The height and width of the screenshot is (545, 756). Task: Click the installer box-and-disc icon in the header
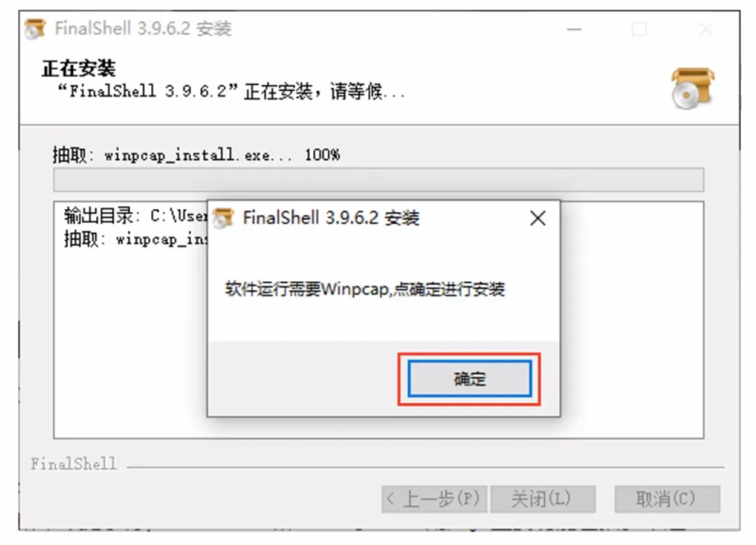click(x=693, y=88)
